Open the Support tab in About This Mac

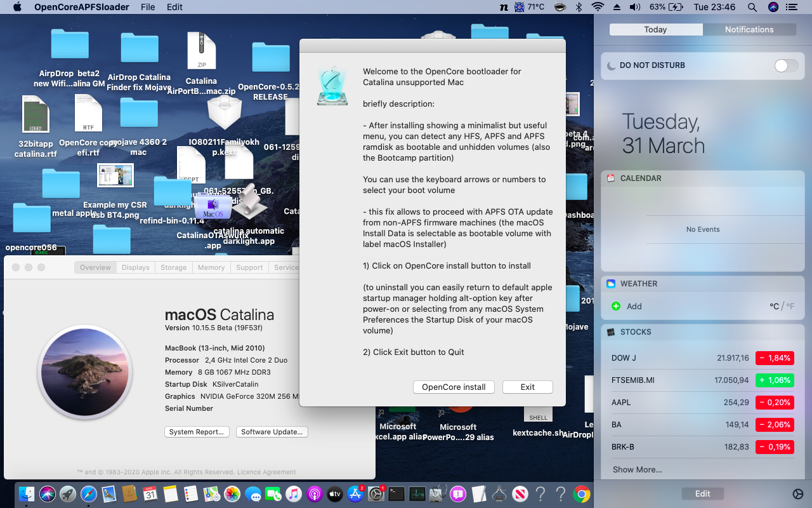[x=249, y=267]
